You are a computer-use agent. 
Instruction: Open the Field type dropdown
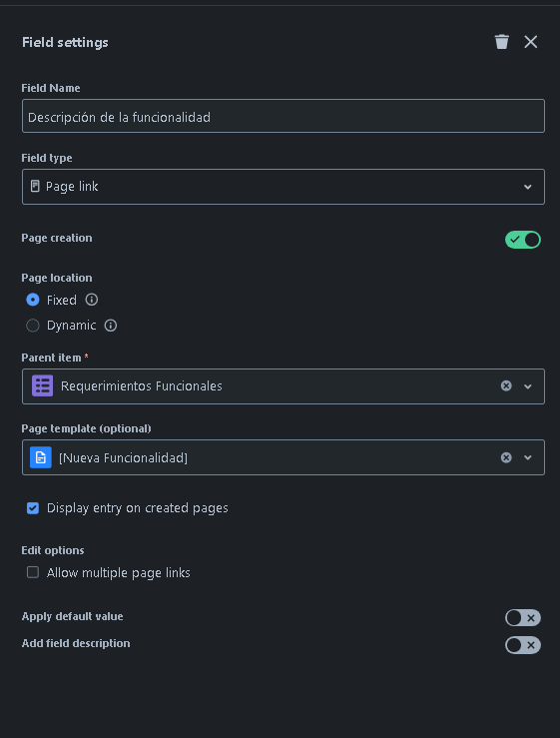(283, 187)
